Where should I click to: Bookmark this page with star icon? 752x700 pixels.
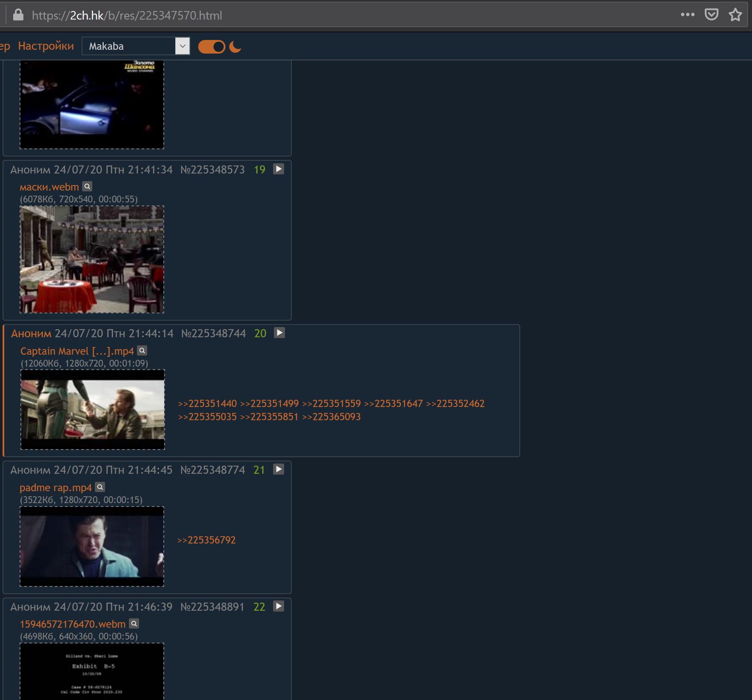coord(735,15)
